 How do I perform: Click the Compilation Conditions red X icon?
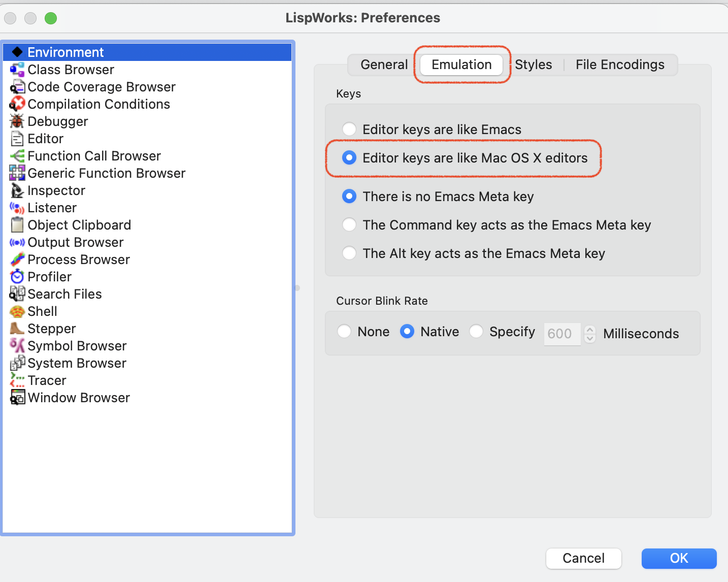(17, 104)
